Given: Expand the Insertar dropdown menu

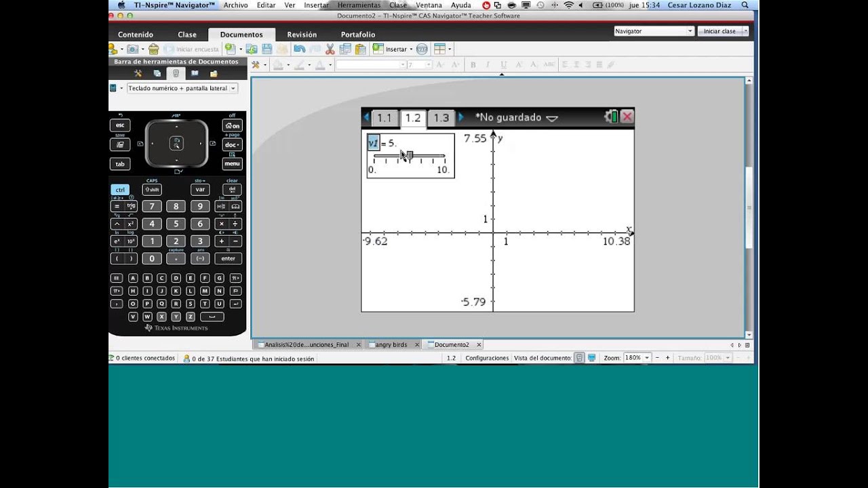Looking at the screenshot, I should point(410,49).
